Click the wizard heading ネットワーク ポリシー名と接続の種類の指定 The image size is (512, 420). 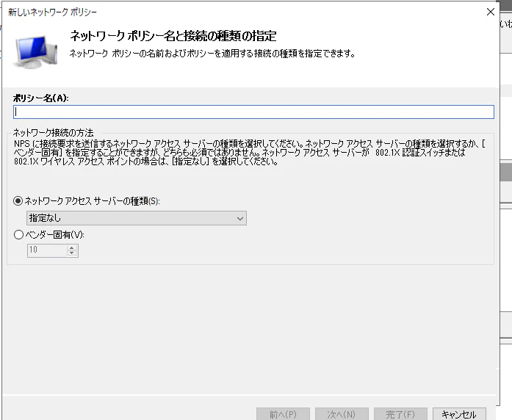[x=173, y=35]
